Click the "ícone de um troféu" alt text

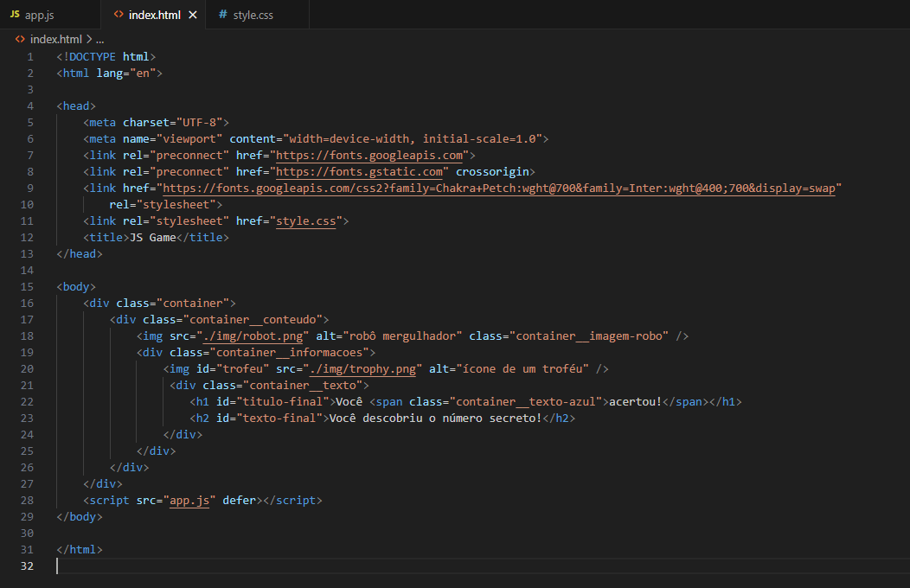point(522,369)
